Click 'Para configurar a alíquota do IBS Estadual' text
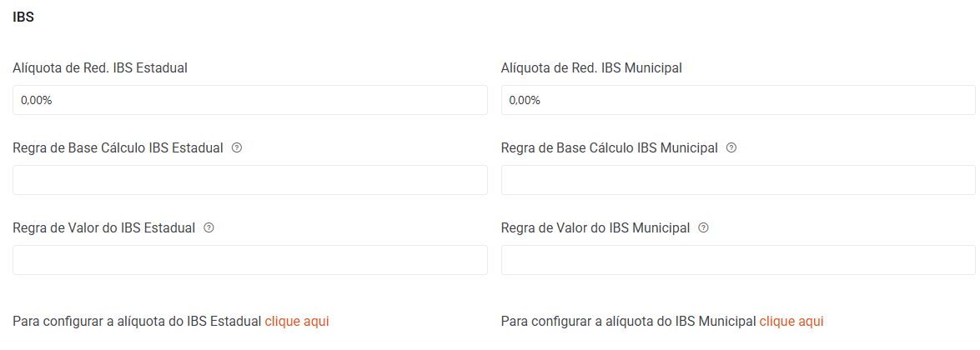The image size is (980, 350). point(138,321)
